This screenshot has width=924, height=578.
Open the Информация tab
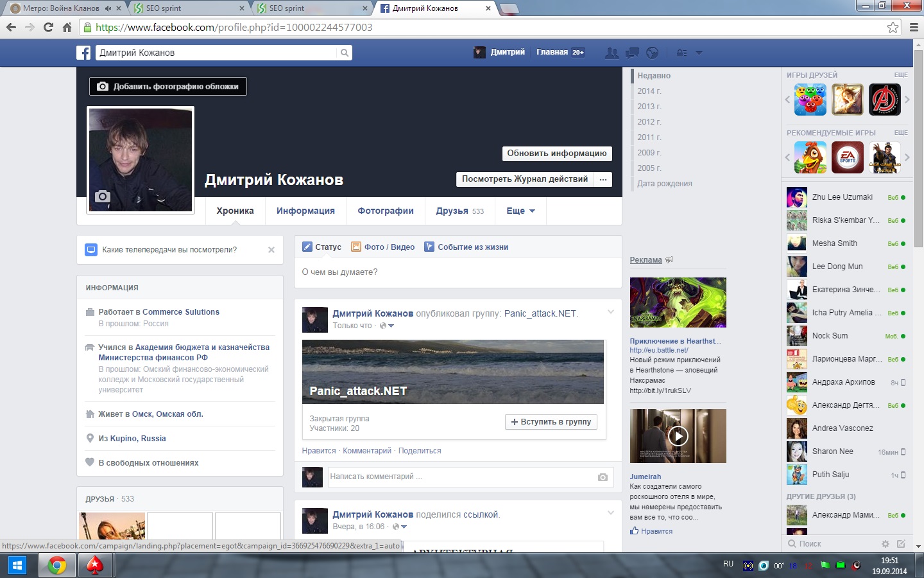305,211
